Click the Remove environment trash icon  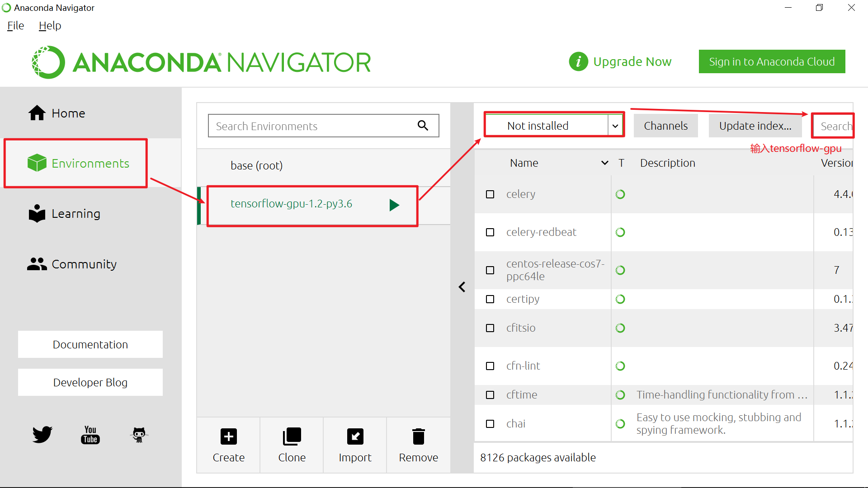(x=418, y=436)
